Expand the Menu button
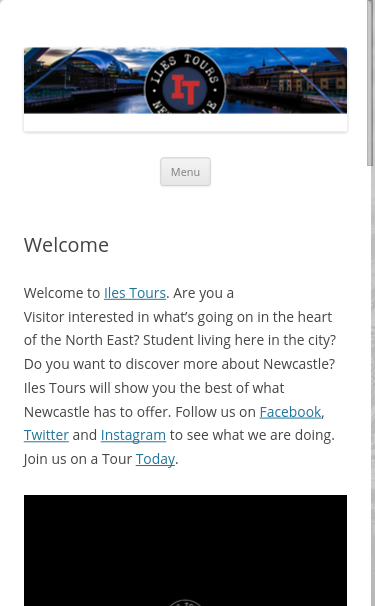The image size is (375, 606). click(x=186, y=172)
